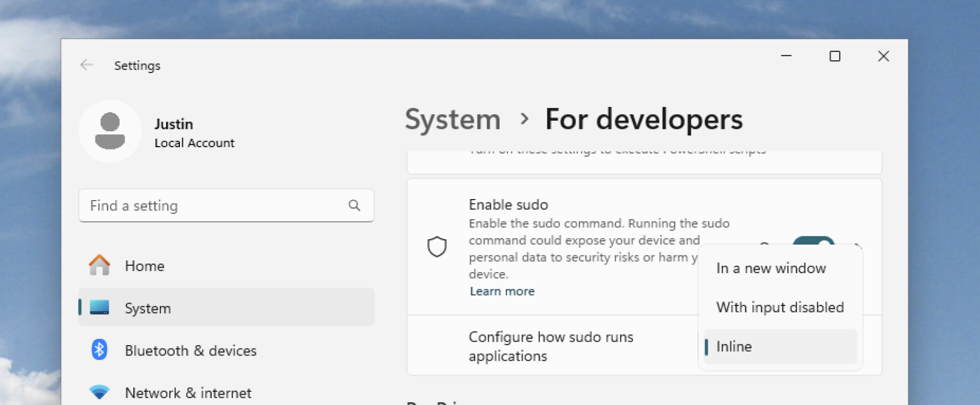Click the back arrow in Settings
This screenshot has width=980, height=405.
(87, 65)
